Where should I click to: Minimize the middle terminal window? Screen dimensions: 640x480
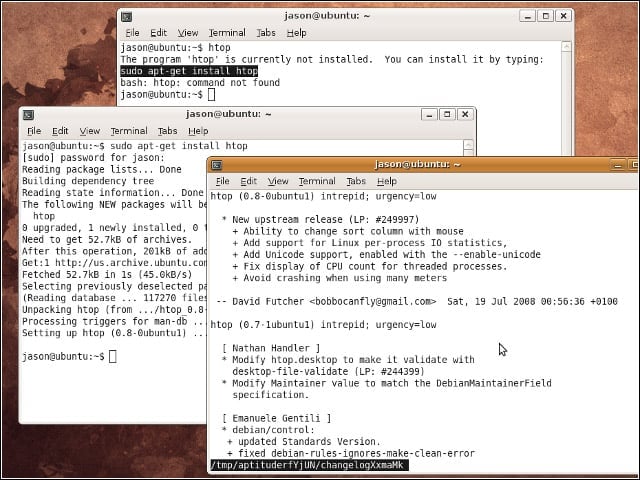(x=429, y=115)
